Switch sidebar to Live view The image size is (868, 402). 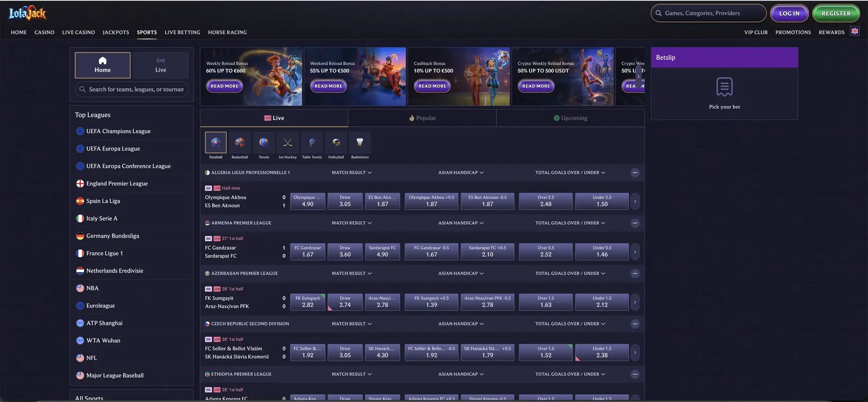(160, 65)
